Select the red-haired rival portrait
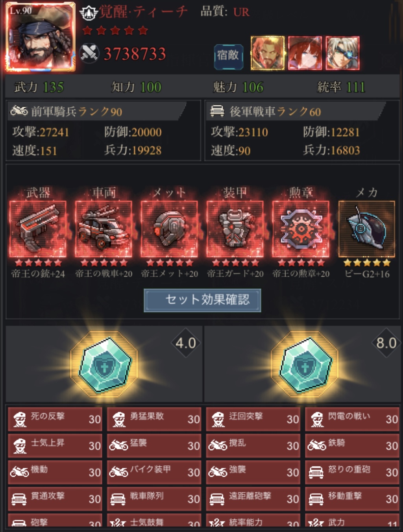The image size is (403, 532). point(305,53)
